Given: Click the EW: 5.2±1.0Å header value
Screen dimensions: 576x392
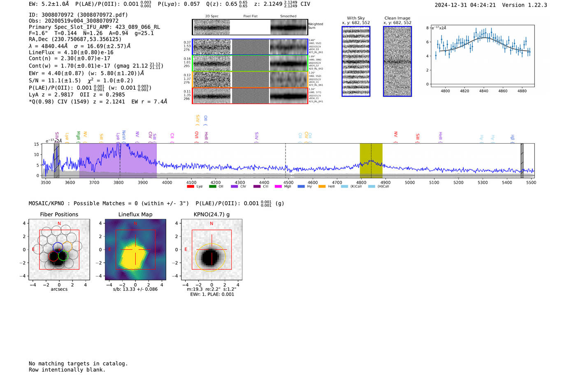Looking at the screenshot, I should 49,4.
